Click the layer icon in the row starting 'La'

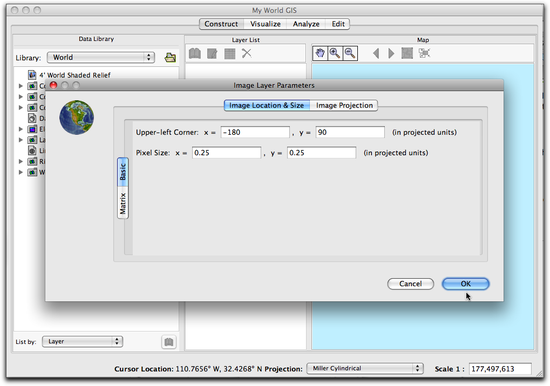point(32,140)
